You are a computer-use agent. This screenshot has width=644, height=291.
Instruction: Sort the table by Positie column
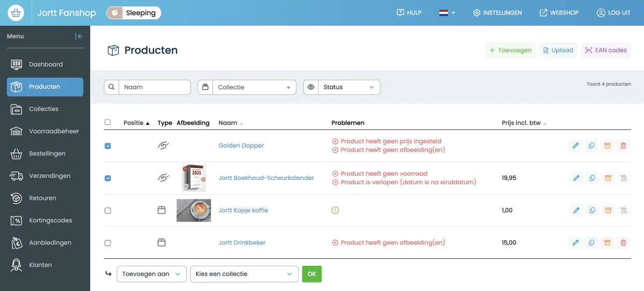(136, 123)
